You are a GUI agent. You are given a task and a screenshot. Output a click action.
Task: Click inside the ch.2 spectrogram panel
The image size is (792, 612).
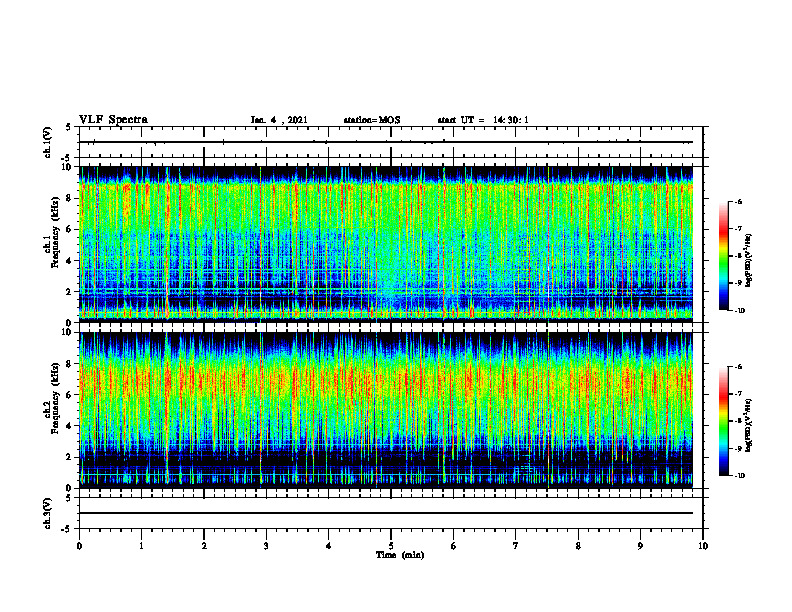pyautogui.click(x=386, y=410)
